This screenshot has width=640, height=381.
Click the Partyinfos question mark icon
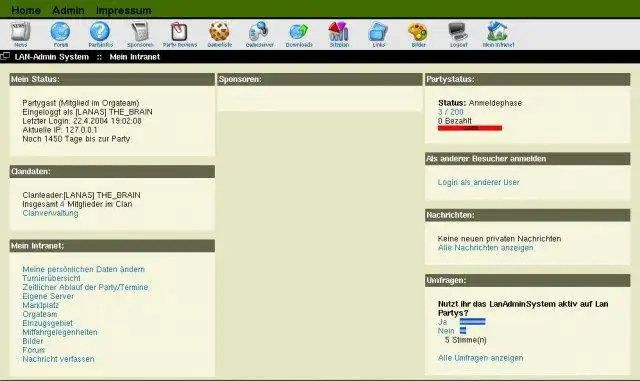point(100,32)
